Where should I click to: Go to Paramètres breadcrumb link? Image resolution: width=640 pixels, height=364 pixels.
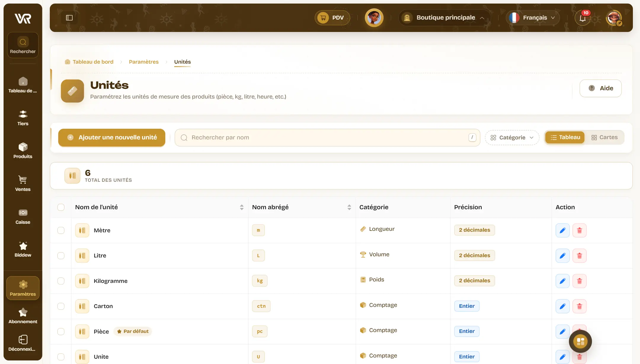coord(144,62)
